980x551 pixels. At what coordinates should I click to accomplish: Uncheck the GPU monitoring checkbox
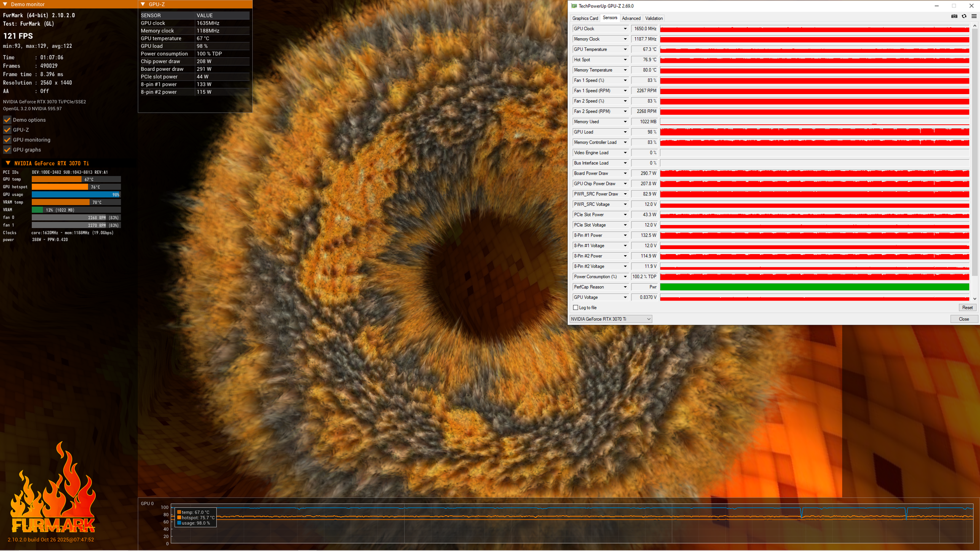tap(7, 140)
